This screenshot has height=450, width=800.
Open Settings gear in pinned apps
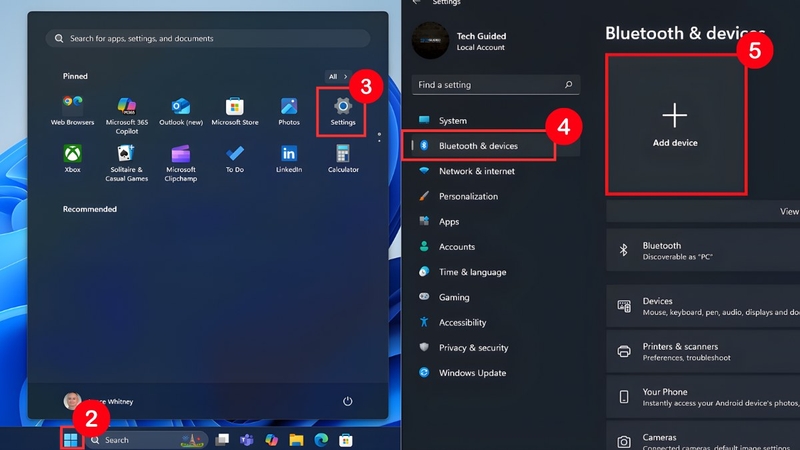(342, 111)
